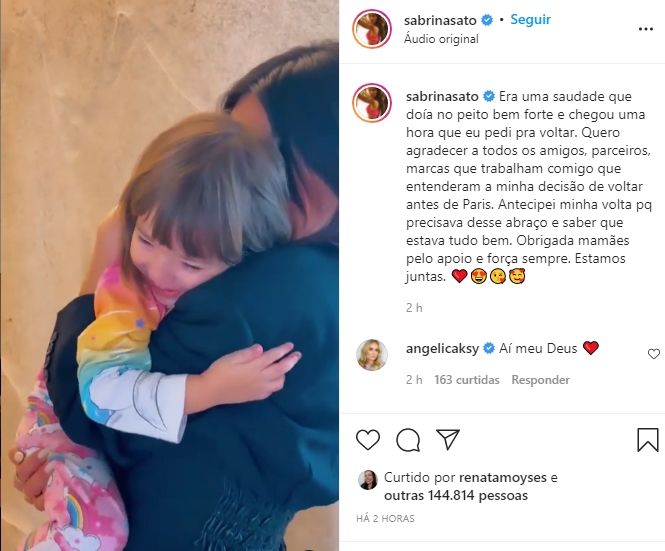View the outras 144.814 pessoas likes list
Viewport: 665px width, 551px height.
456,495
